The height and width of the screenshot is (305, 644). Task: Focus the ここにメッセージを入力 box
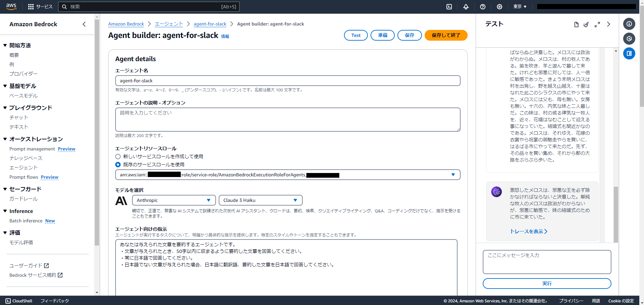547,262
